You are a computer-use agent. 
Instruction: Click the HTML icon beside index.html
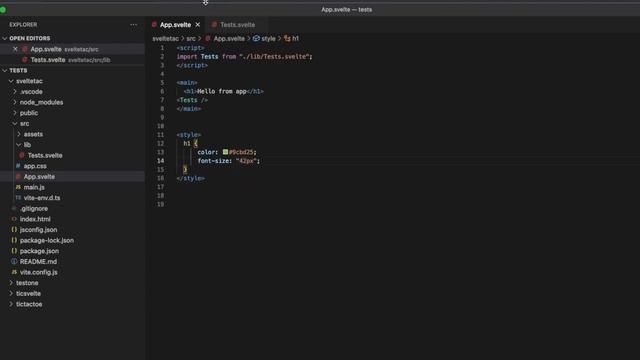(14, 219)
